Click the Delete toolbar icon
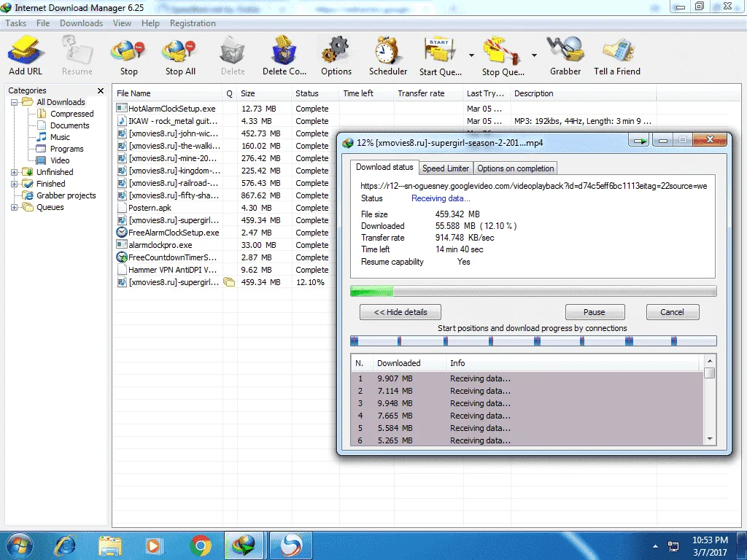The width and height of the screenshot is (747, 560). tap(233, 55)
